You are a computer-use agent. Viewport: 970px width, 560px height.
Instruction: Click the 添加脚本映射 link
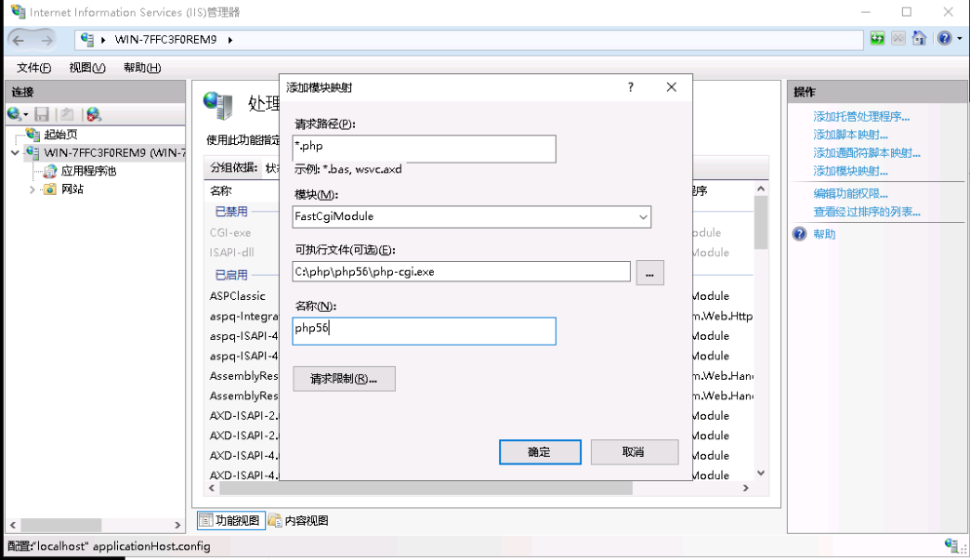pos(850,135)
